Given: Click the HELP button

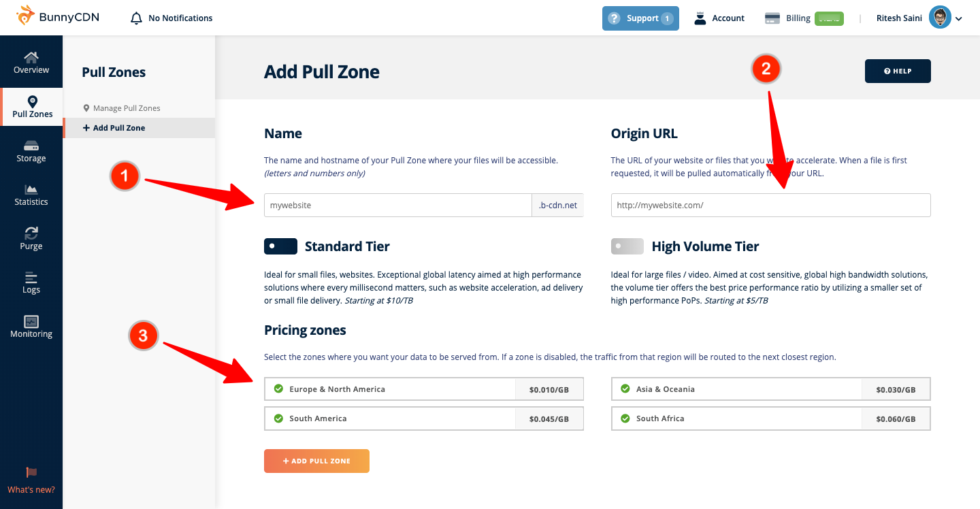Looking at the screenshot, I should pyautogui.click(x=898, y=71).
